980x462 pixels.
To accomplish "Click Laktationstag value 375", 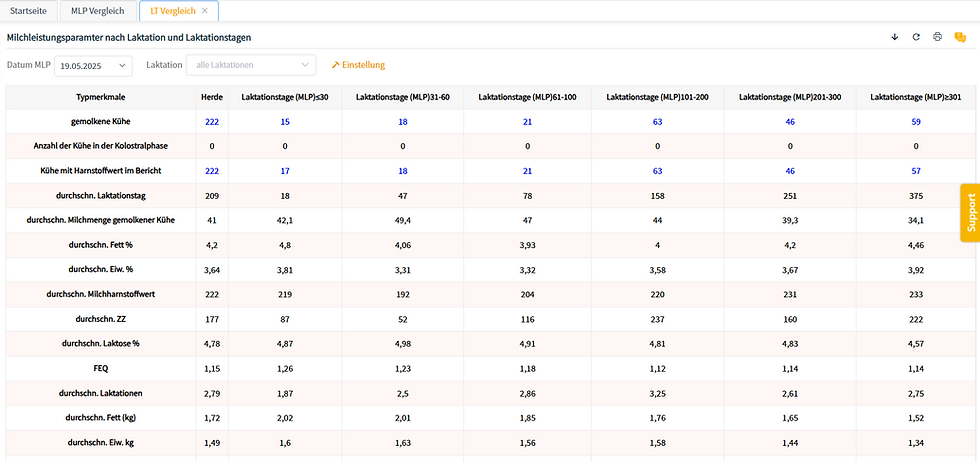I will click(x=916, y=196).
